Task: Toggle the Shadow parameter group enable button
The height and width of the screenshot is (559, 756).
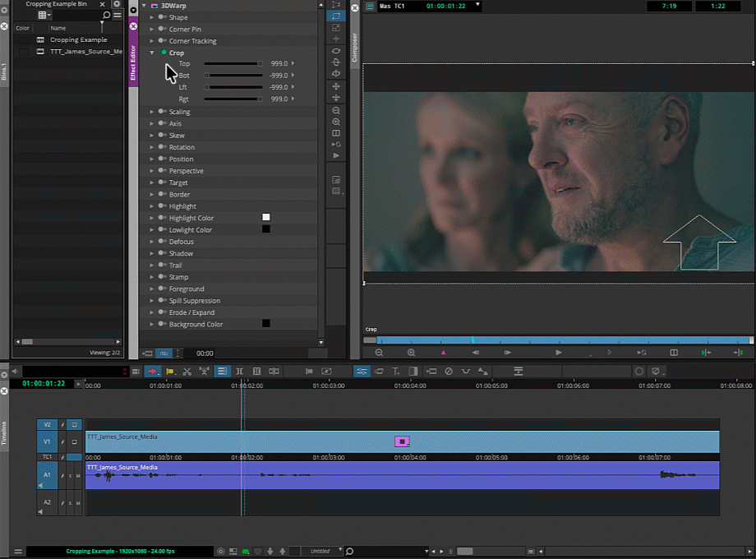Action: point(163,253)
